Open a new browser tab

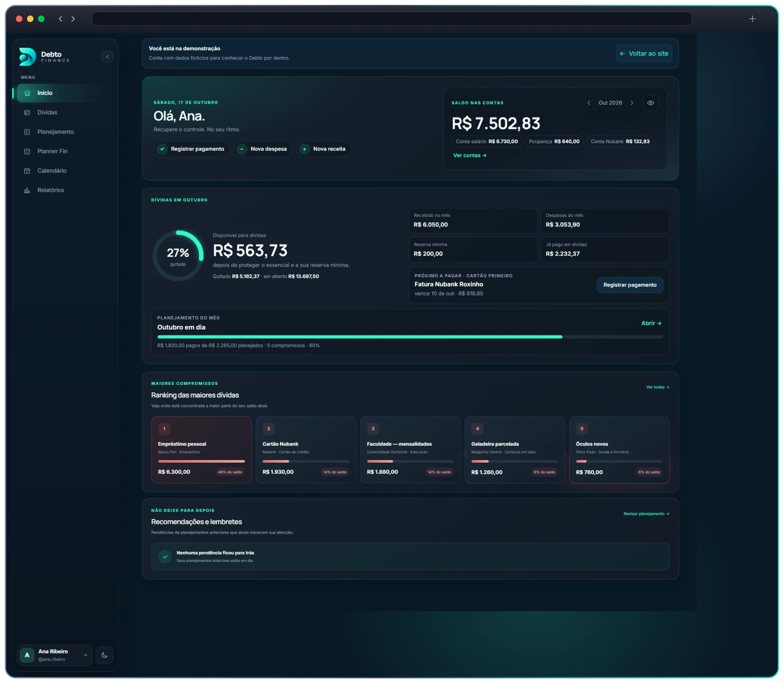point(752,19)
